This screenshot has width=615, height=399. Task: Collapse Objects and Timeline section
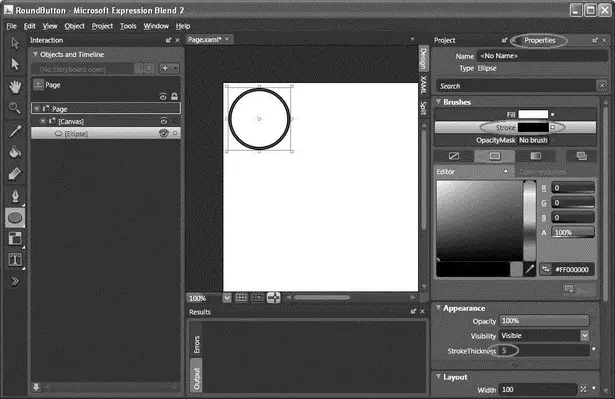tap(35, 54)
